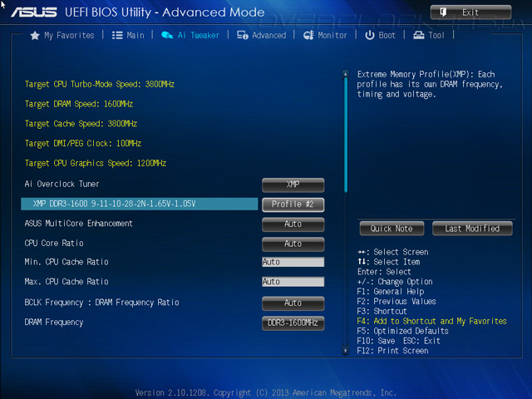Click Target DRAM Speed: 1600MHz text

pyautogui.click(x=79, y=104)
